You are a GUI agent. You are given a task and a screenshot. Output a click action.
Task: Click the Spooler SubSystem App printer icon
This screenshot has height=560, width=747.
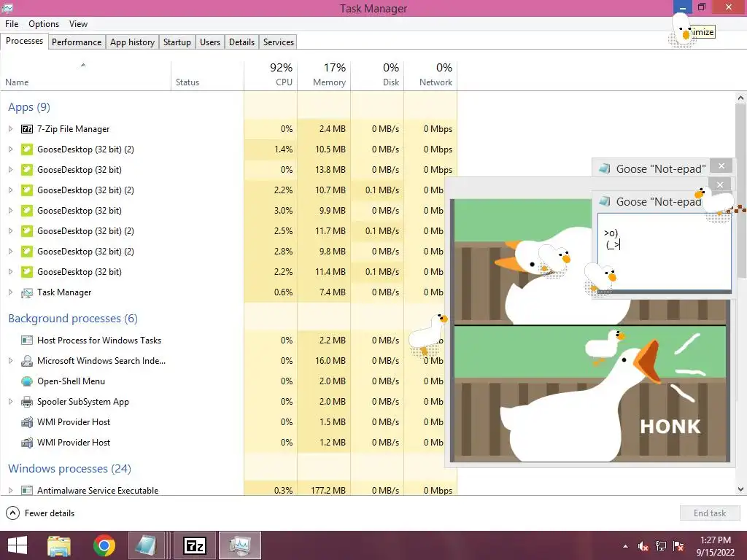pyautogui.click(x=27, y=402)
